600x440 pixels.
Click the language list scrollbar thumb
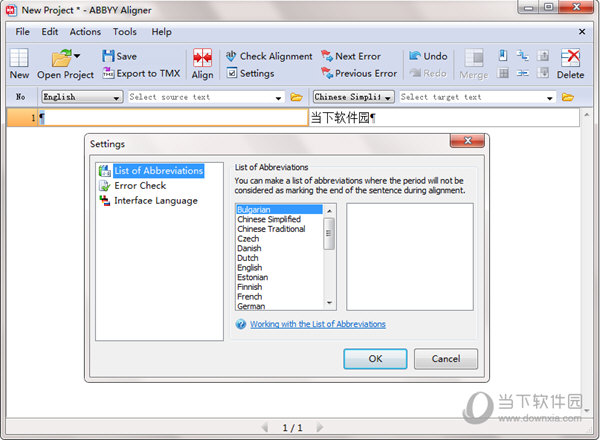point(329,233)
